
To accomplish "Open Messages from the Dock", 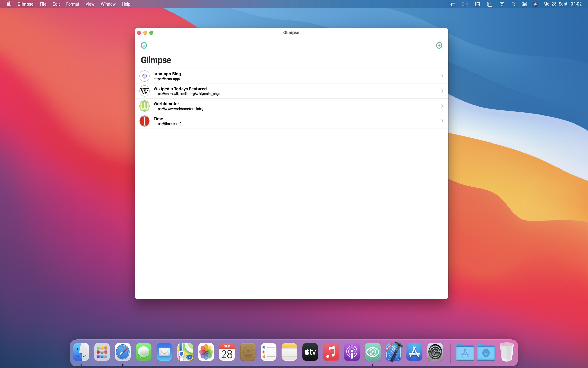I will pyautogui.click(x=144, y=352).
